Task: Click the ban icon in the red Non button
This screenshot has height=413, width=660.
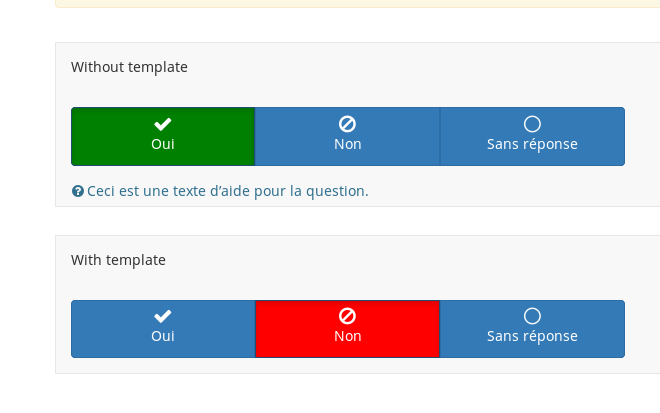Action: [x=347, y=316]
